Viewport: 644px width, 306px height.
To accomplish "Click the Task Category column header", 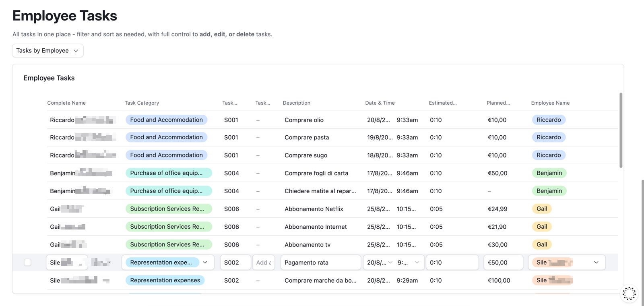I will 142,103.
